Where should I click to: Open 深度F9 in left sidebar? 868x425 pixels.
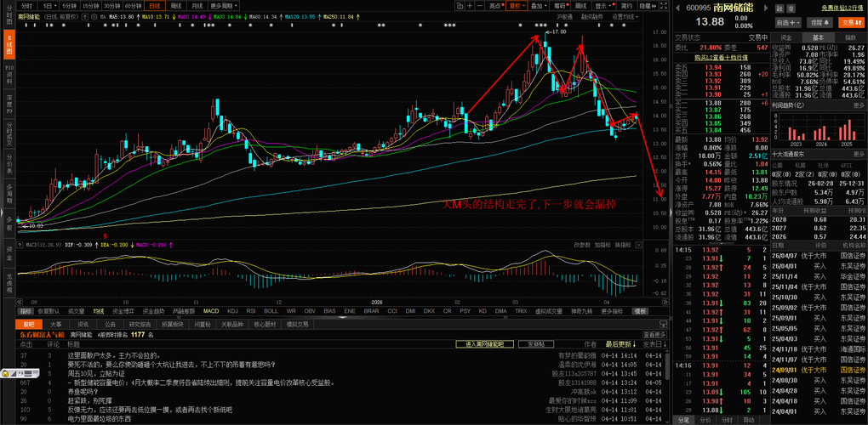9,104
